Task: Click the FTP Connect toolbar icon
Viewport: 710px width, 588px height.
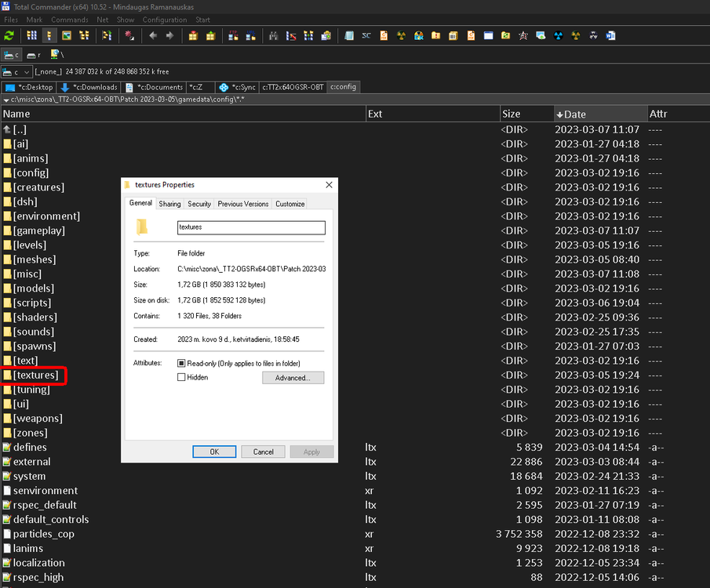Action: (233, 36)
